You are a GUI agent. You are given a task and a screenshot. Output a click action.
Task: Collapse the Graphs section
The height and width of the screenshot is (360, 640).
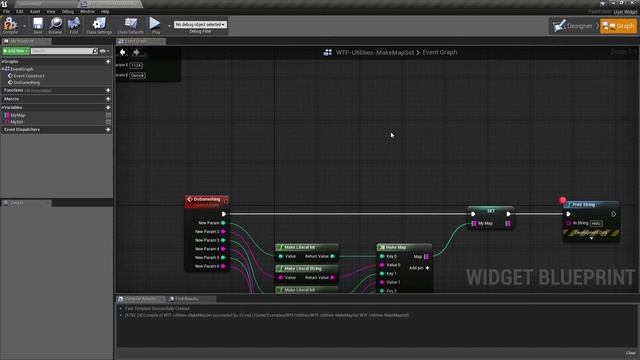[x=2, y=62]
